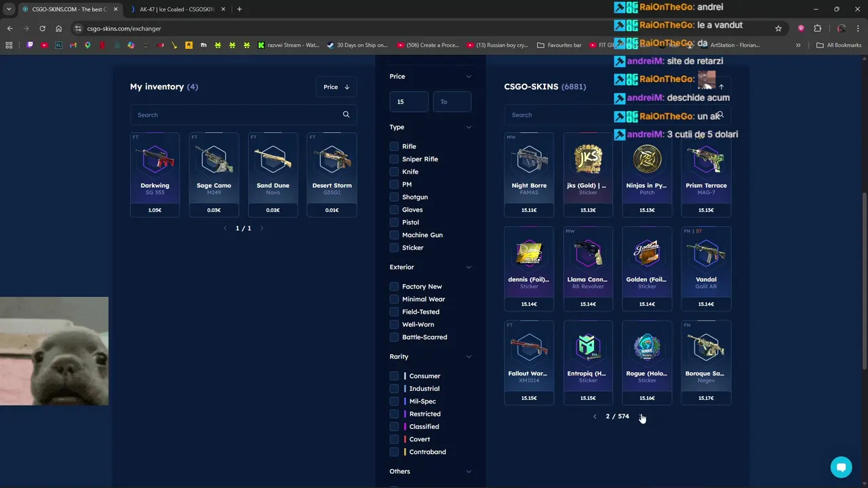Open the Gmail bookmark icon
The image size is (868, 488).
(x=73, y=45)
